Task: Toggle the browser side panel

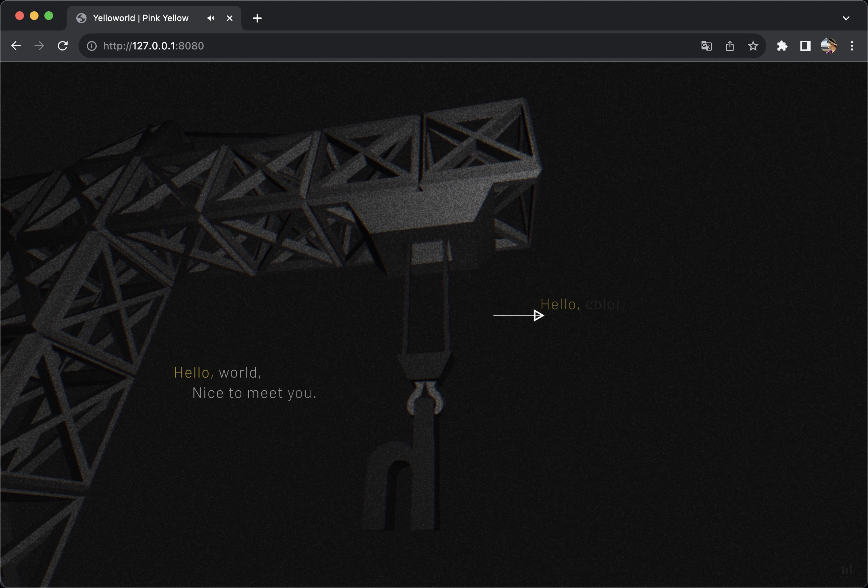Action: click(805, 46)
